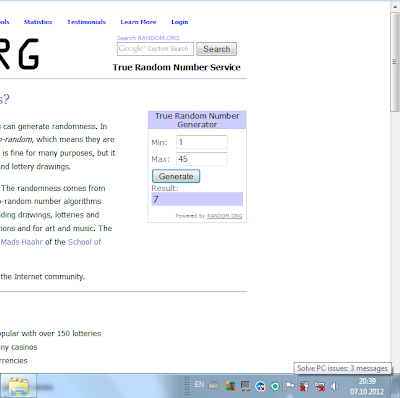Viewport: 400px width, 398px height.
Task: Open the Learn More menu item
Action: (138, 22)
